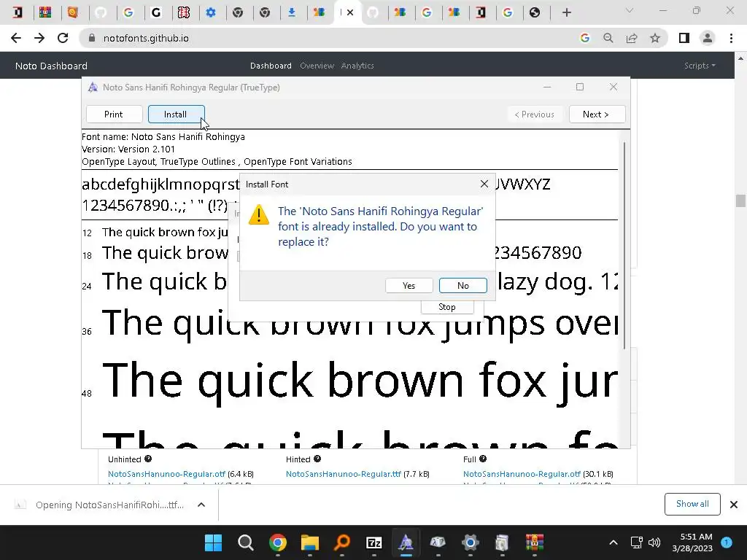Choose No in Install Font dialog
The width and height of the screenshot is (747, 560).
(x=462, y=285)
